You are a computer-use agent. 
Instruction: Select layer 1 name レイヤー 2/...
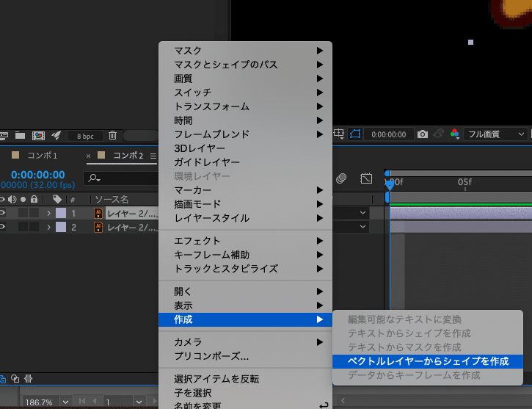pyautogui.click(x=131, y=214)
